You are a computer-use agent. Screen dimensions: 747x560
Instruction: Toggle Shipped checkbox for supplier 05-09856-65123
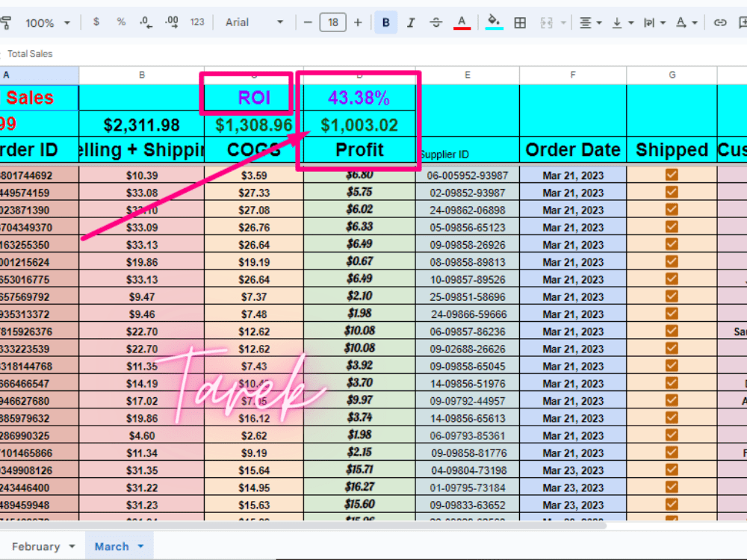click(x=672, y=227)
